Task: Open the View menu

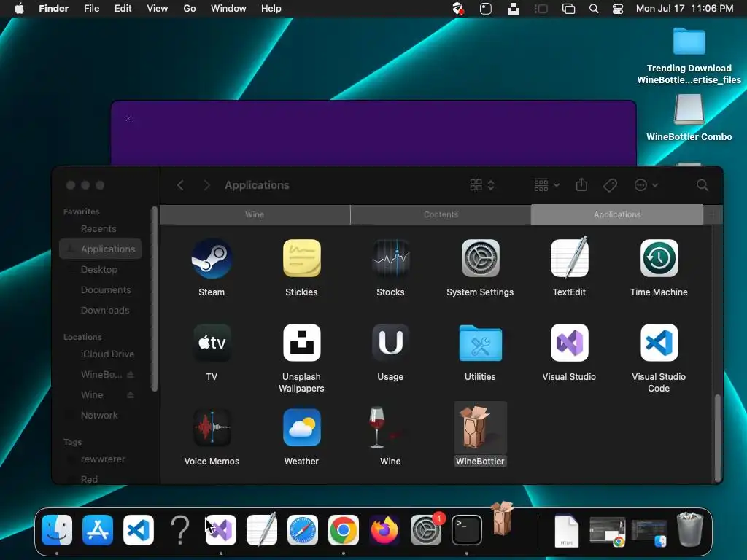Action: 158,9
